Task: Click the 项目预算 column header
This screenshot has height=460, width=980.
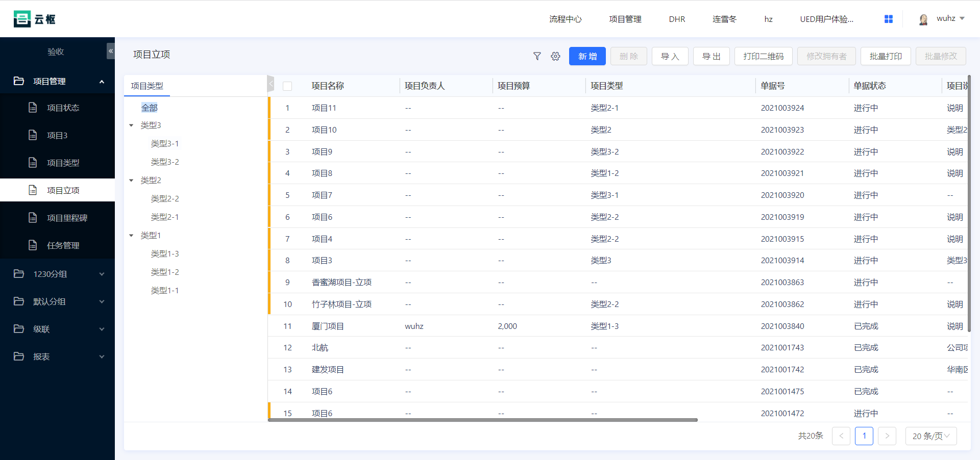Action: pyautogui.click(x=513, y=86)
